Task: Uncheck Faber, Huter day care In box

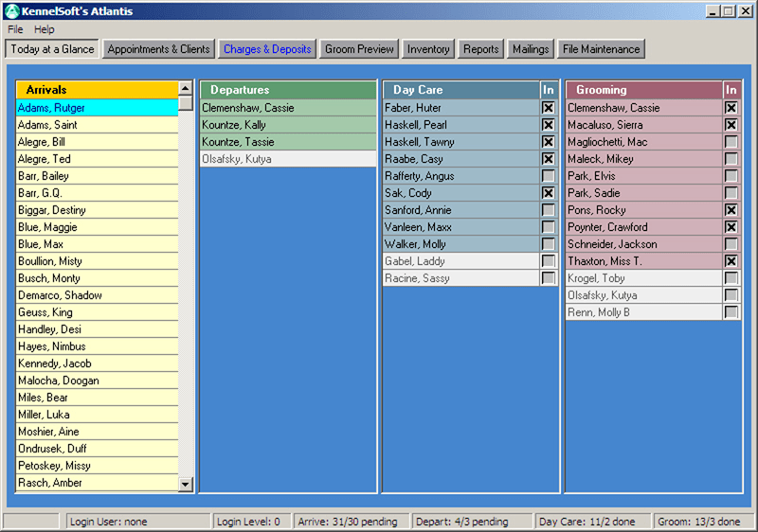Action: [x=549, y=108]
